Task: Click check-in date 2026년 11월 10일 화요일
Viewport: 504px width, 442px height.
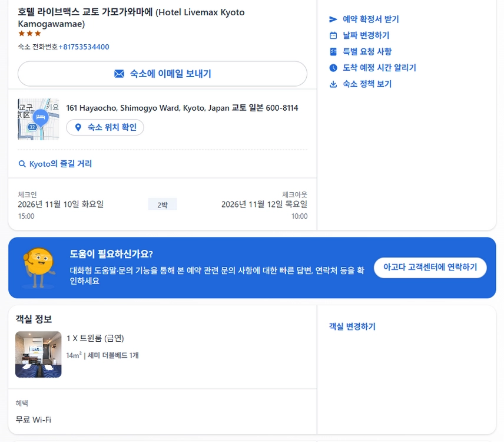Action: click(61, 204)
